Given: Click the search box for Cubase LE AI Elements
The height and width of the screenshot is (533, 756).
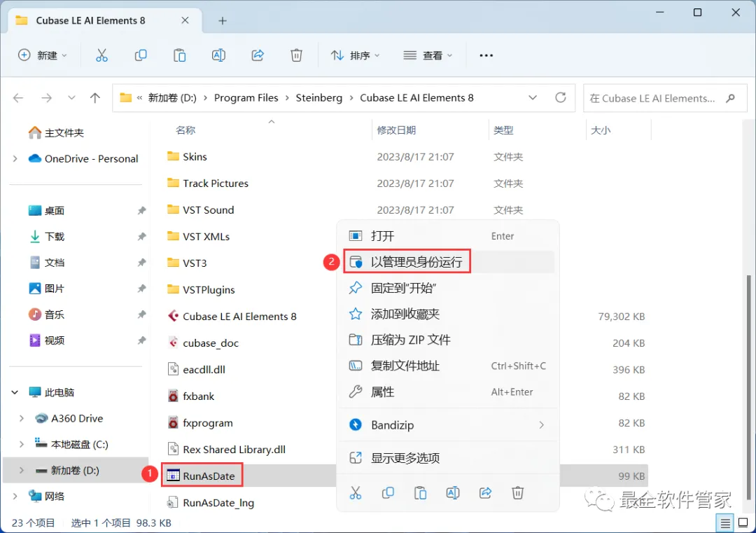Looking at the screenshot, I should click(x=666, y=98).
